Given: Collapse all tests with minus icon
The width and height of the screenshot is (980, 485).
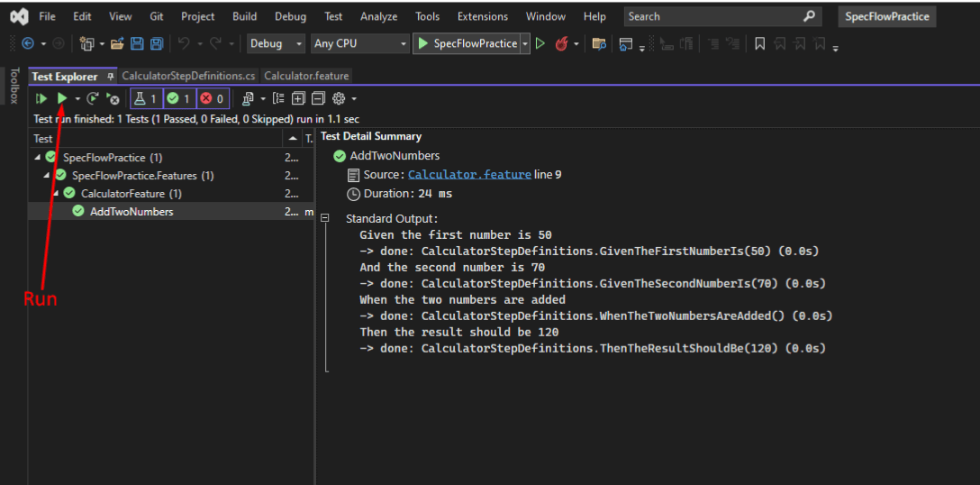Looking at the screenshot, I should click(x=318, y=98).
